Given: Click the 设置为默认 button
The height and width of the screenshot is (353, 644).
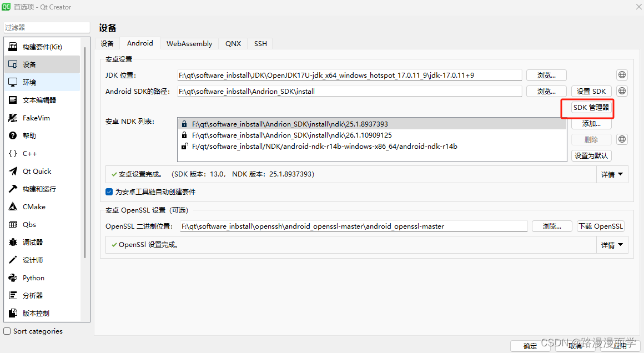Looking at the screenshot, I should coord(591,155).
